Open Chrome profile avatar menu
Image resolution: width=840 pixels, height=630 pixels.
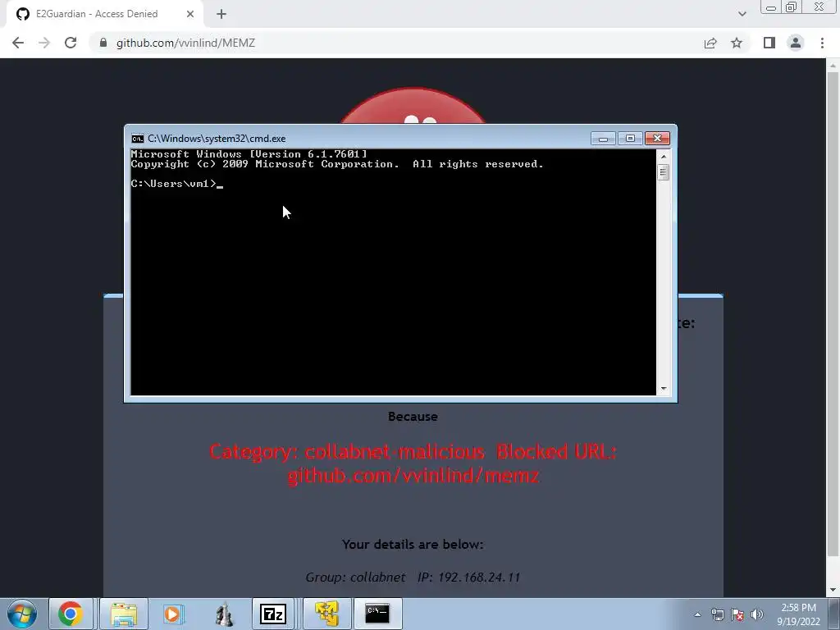click(x=796, y=43)
